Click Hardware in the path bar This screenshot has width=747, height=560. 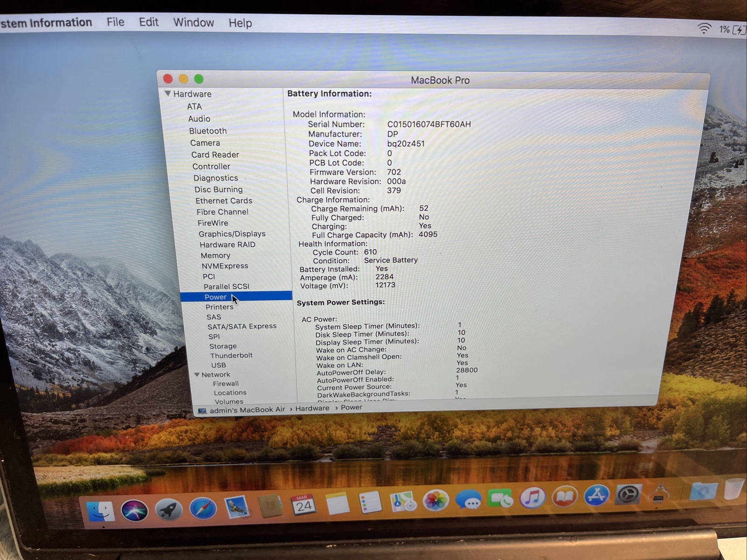[x=312, y=408]
